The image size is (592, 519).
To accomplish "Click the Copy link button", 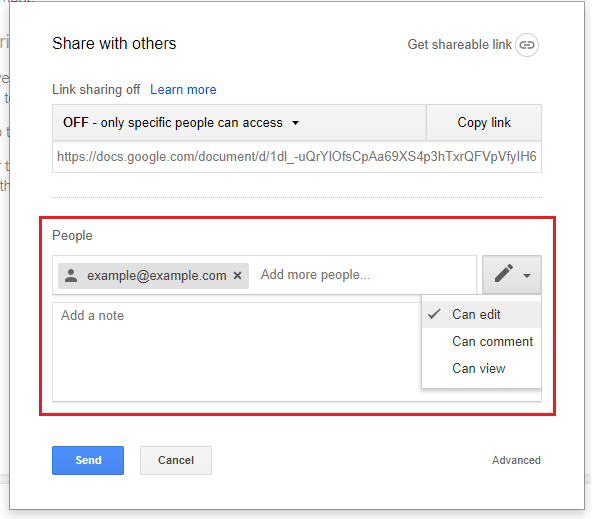I will (484, 123).
